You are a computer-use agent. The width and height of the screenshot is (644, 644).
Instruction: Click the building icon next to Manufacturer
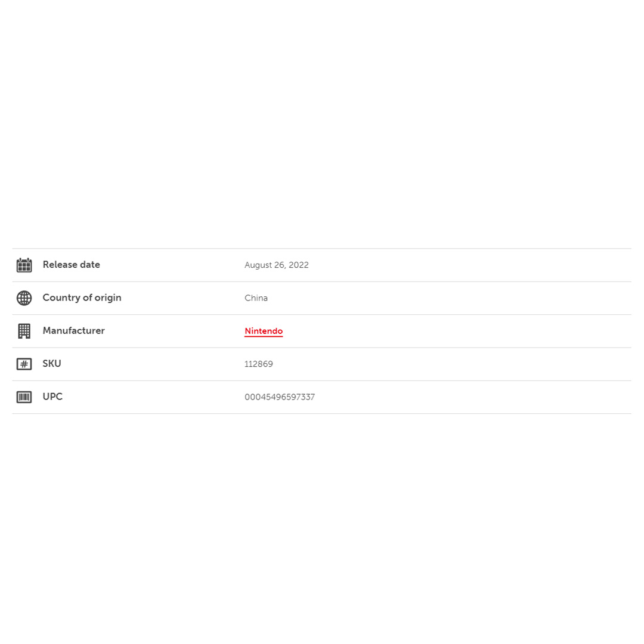pos(24,331)
